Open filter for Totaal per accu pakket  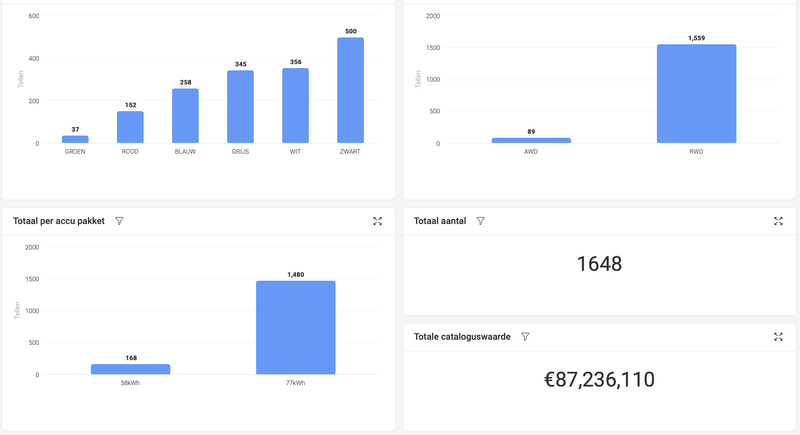click(x=119, y=221)
